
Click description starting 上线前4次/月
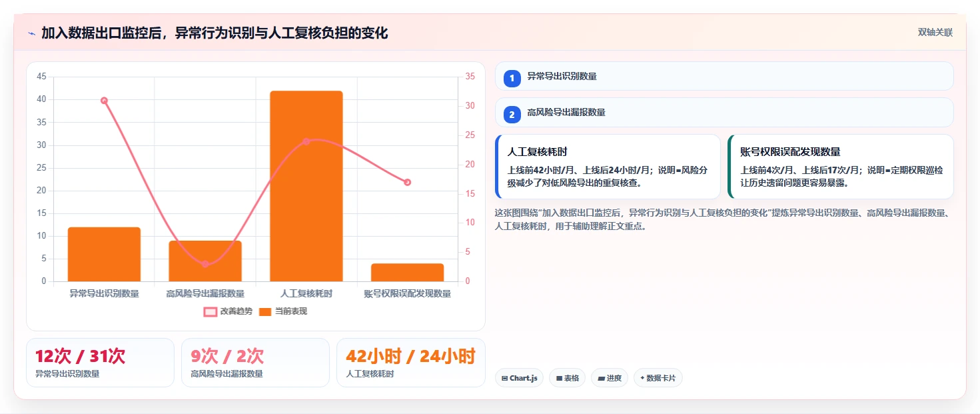[841, 176]
